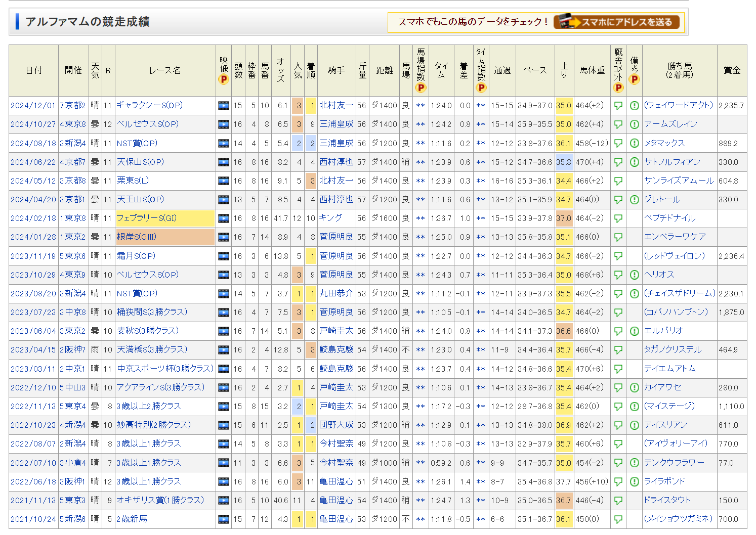Click P icon under 備考 column header
Viewport: 756px width, 535px height.
click(x=634, y=79)
